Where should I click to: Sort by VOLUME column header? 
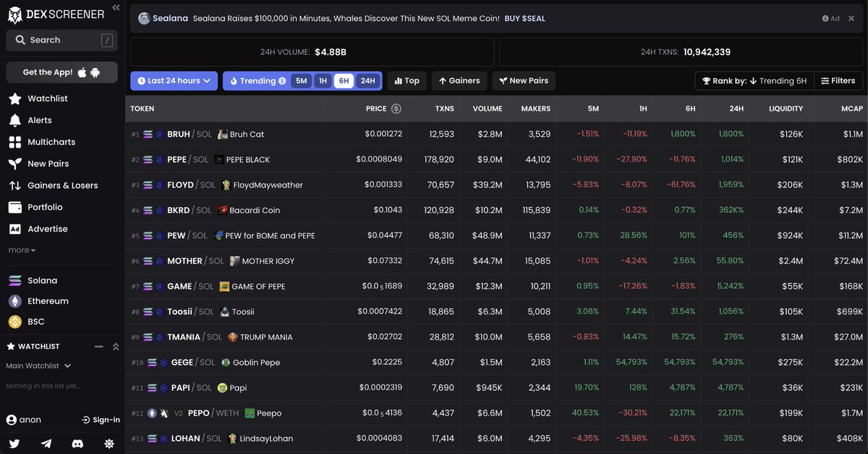tap(488, 109)
